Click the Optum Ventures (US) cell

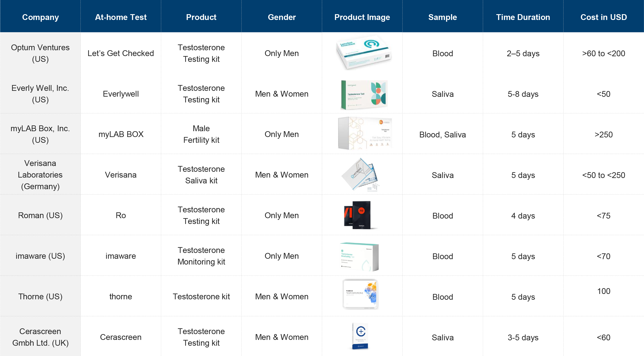[40, 53]
